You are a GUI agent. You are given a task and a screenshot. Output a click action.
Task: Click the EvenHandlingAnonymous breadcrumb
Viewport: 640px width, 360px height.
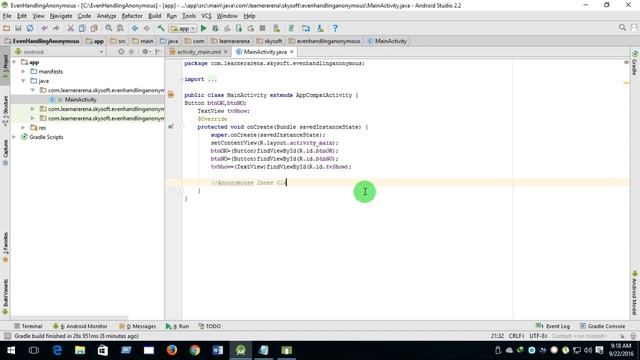[x=42, y=41]
